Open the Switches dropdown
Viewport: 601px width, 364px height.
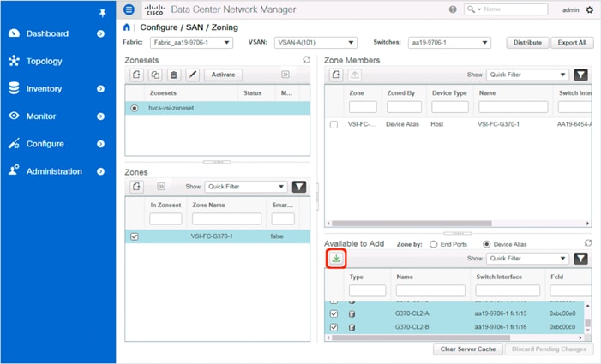click(x=449, y=43)
